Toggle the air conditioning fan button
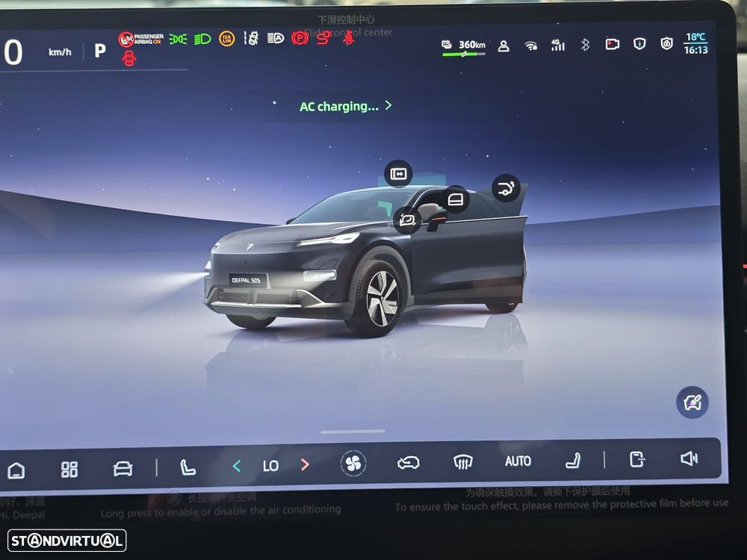The width and height of the screenshot is (747, 560). tap(353, 464)
